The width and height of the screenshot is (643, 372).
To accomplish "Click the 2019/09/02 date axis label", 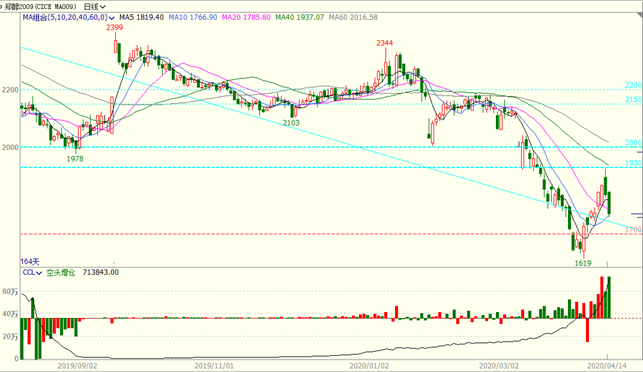I will click(77, 365).
